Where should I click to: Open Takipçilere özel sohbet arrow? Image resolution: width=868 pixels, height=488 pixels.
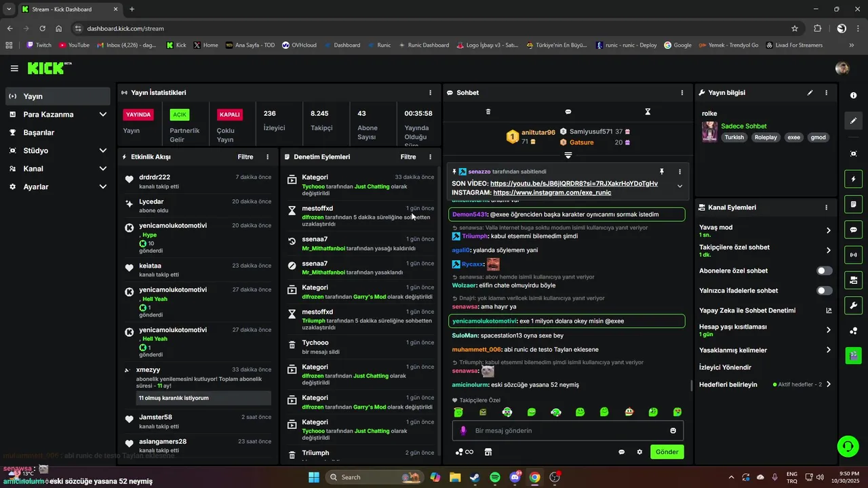(828, 251)
